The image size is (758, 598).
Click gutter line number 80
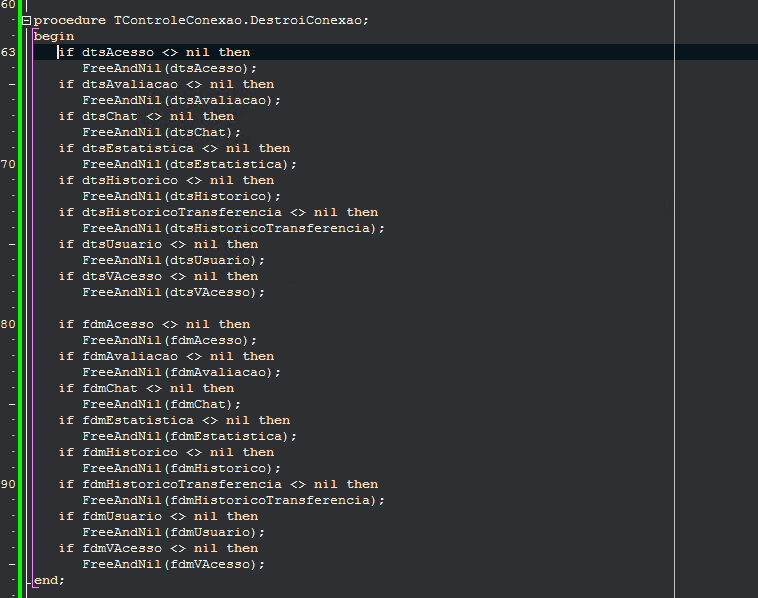coord(8,324)
